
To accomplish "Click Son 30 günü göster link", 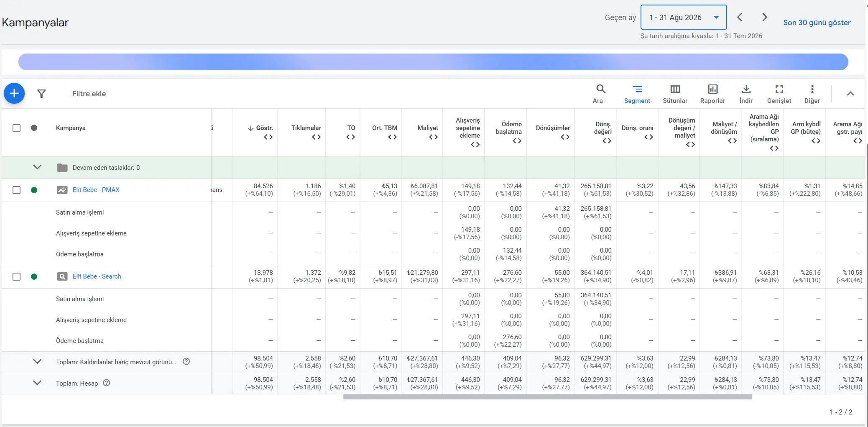I will click(x=817, y=23).
